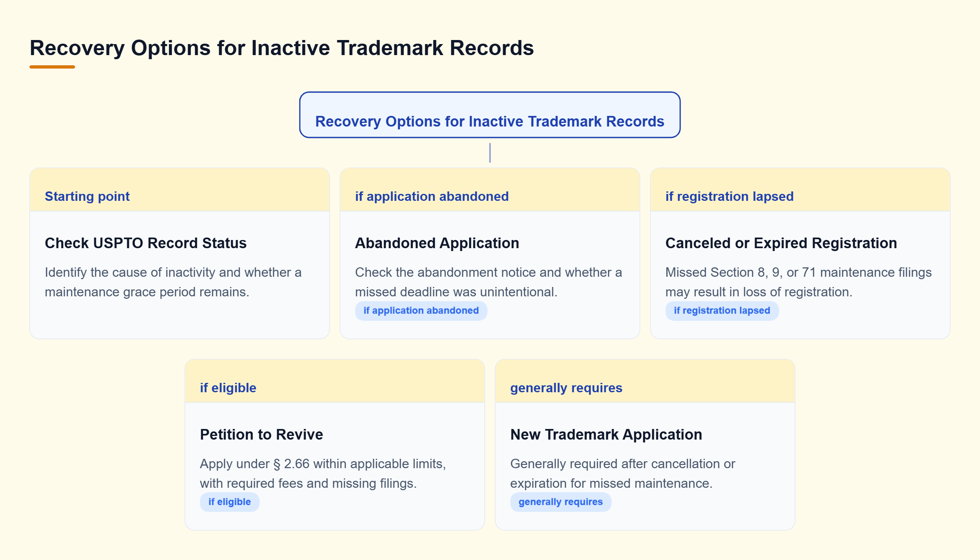Click the 'Generally required after cancellation' description
Viewport: 980px width, 560px height.
[x=622, y=473]
